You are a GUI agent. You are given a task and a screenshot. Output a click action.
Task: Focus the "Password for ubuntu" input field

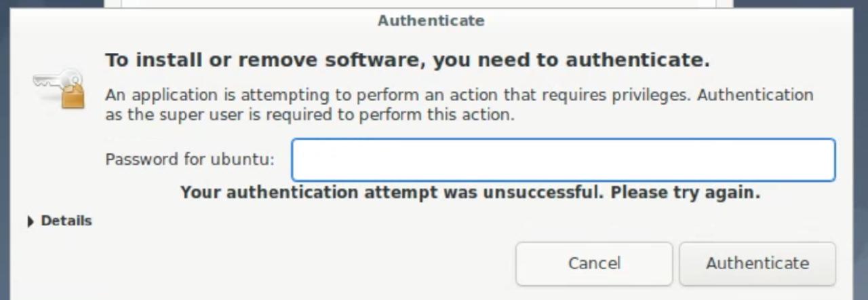563,160
